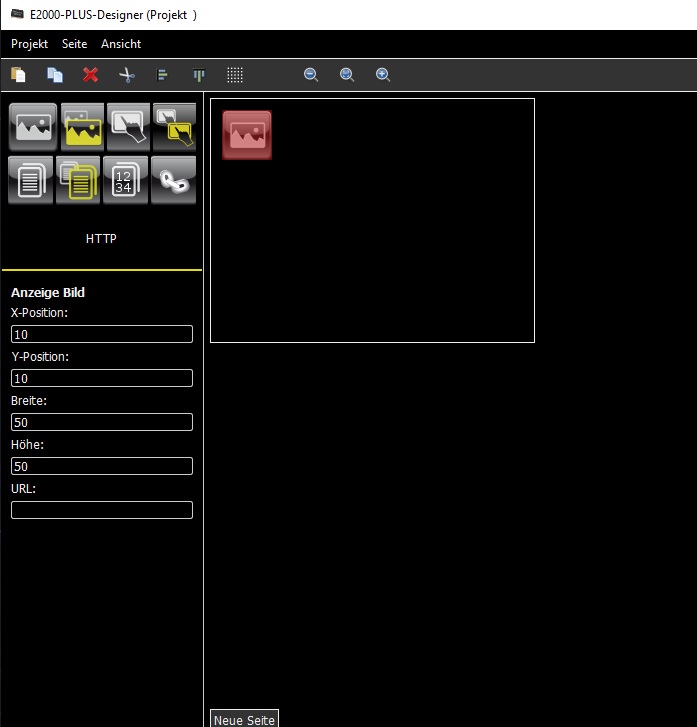Delete selection with the red X icon
This screenshot has height=727, width=697.
[x=90, y=75]
